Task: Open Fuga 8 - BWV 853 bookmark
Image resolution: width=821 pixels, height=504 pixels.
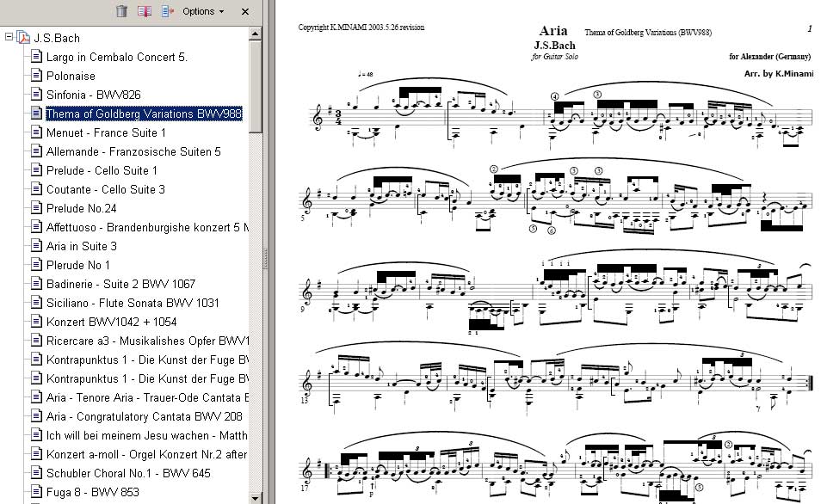Action: click(93, 492)
